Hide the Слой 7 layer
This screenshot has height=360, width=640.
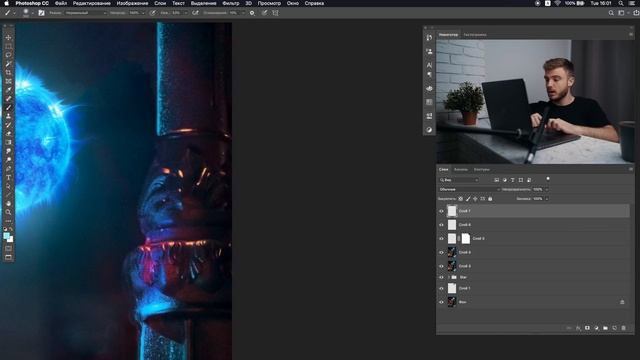pos(441,211)
